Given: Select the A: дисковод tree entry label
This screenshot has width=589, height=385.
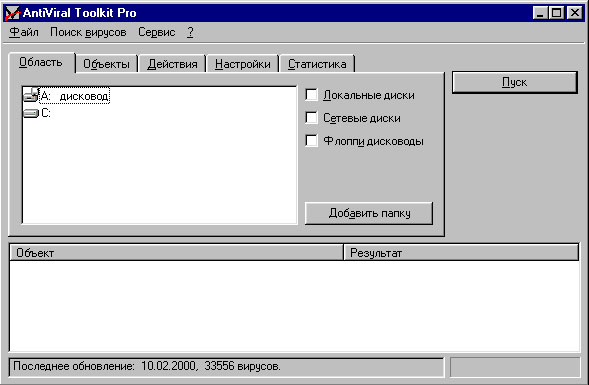Looking at the screenshot, I should [x=74, y=96].
